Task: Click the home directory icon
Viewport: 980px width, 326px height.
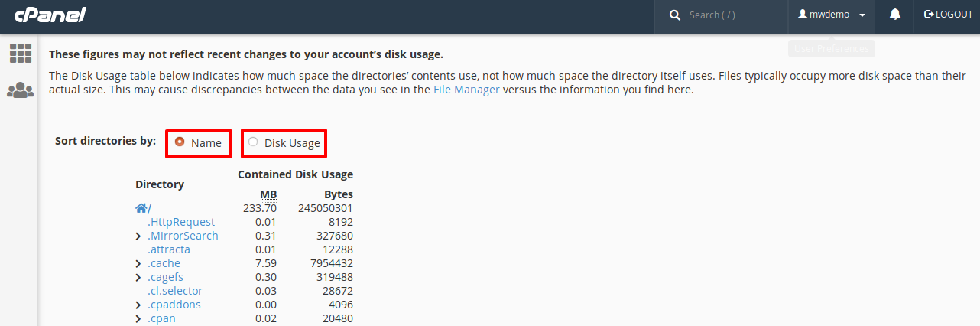Action: pos(141,207)
